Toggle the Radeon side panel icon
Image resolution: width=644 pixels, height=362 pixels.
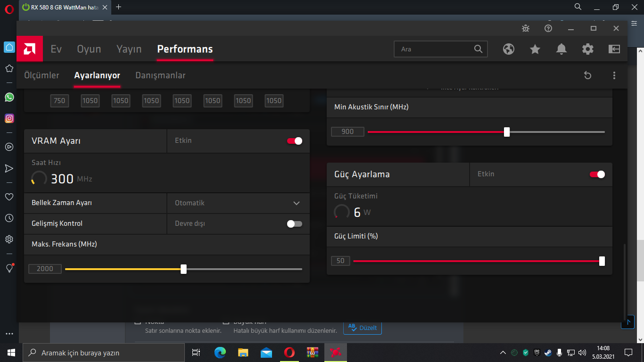614,49
